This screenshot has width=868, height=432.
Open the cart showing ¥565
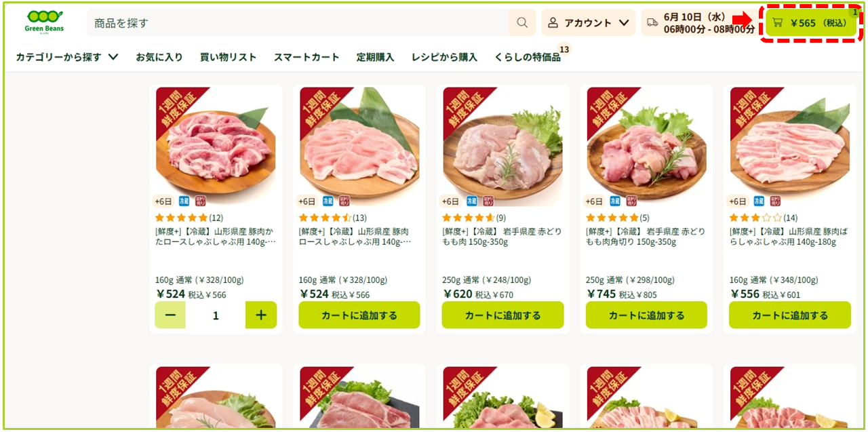[811, 22]
